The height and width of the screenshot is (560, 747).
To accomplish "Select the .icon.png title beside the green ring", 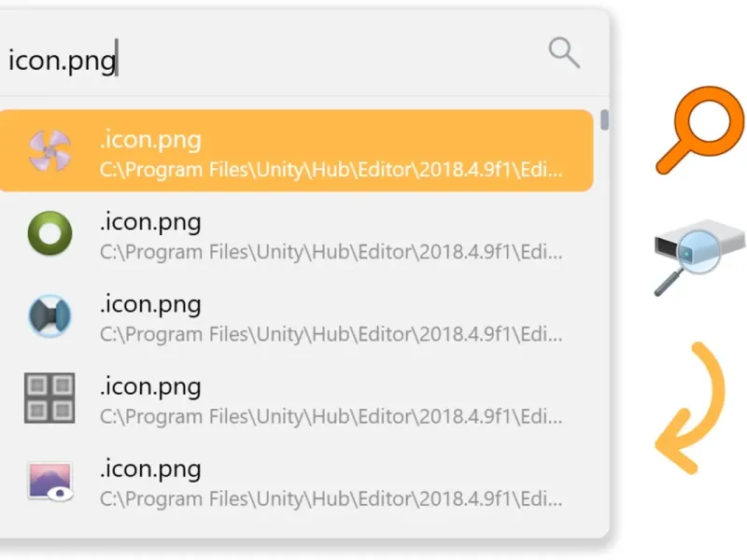I will pyautogui.click(x=150, y=222).
